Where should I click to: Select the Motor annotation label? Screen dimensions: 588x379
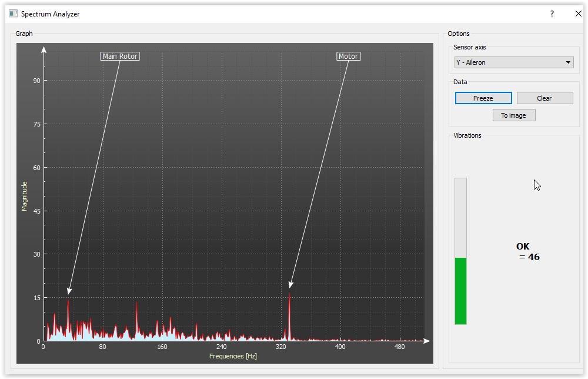(x=348, y=56)
